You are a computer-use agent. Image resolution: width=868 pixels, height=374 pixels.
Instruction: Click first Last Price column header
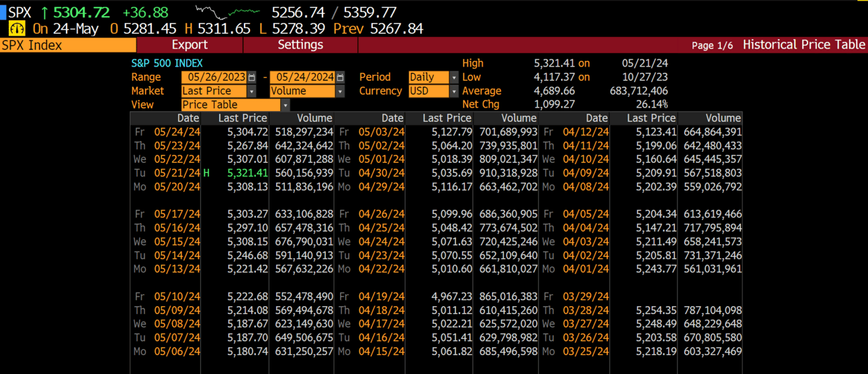243,118
